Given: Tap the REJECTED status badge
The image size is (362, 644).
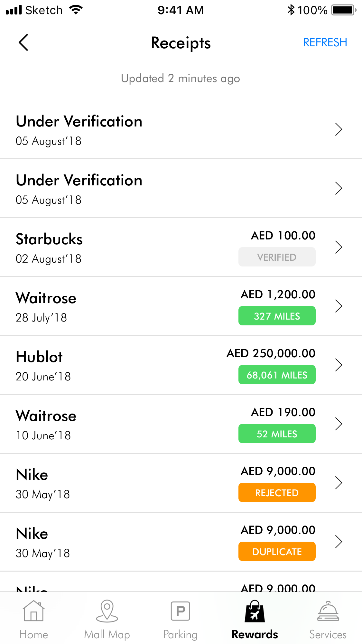Looking at the screenshot, I should click(x=277, y=492).
